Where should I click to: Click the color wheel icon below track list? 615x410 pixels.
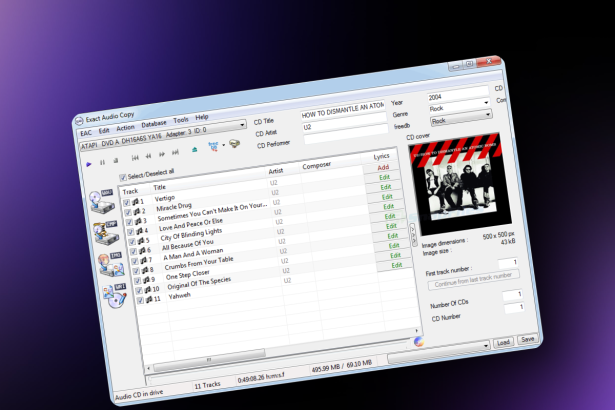coord(419,342)
